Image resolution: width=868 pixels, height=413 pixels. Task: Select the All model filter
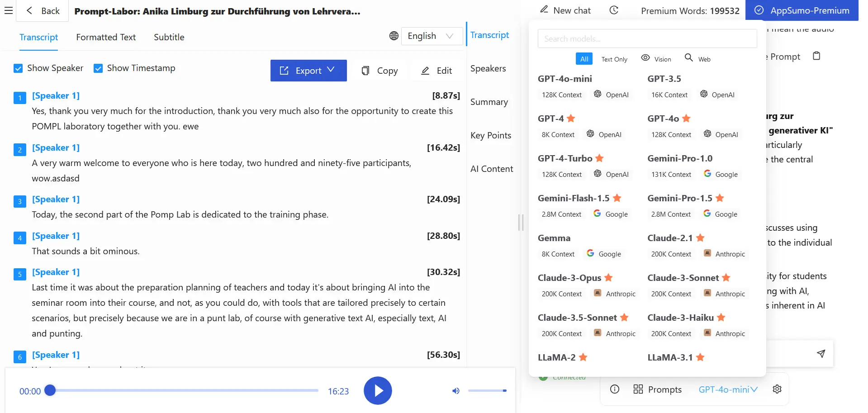(x=584, y=59)
